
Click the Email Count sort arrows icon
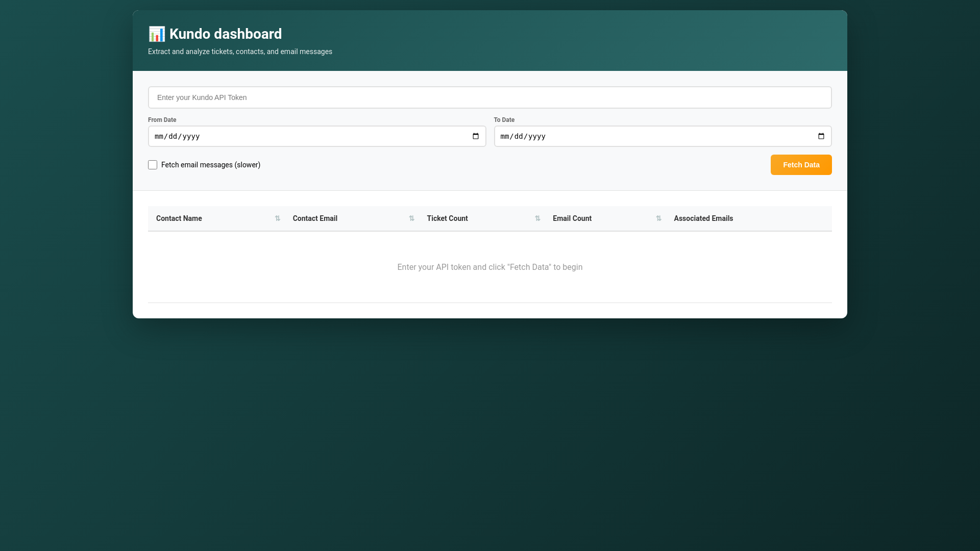pos(658,218)
